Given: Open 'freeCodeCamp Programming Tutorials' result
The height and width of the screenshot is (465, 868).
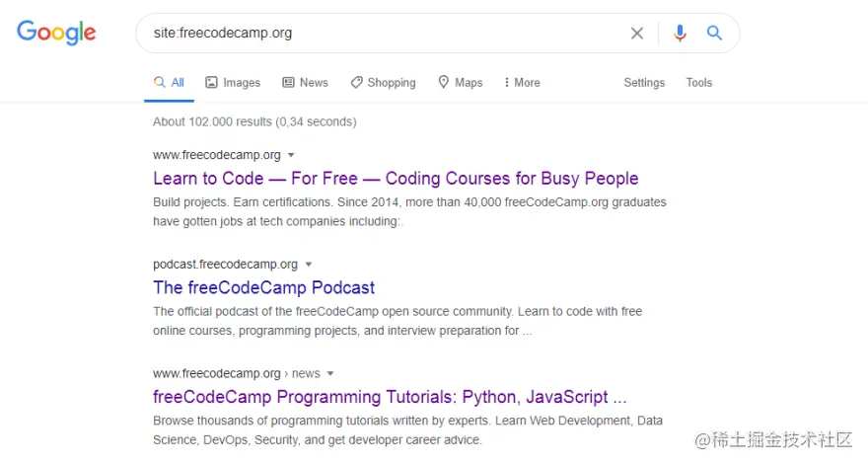Looking at the screenshot, I should click(x=390, y=397).
